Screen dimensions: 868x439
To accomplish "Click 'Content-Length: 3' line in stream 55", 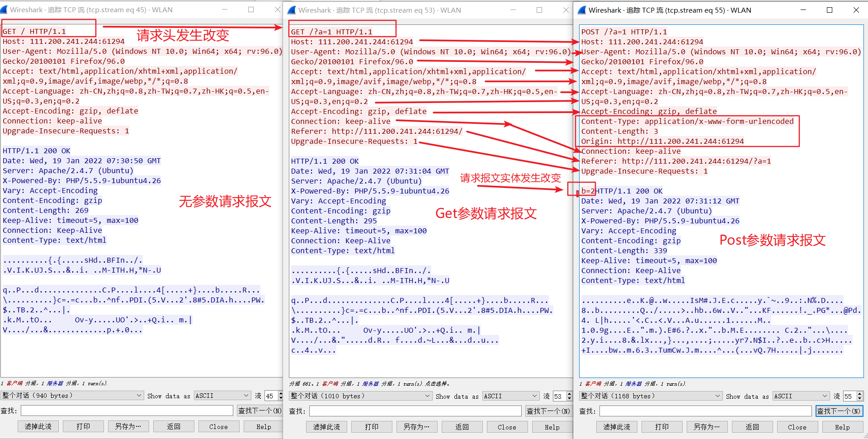I will pyautogui.click(x=619, y=131).
